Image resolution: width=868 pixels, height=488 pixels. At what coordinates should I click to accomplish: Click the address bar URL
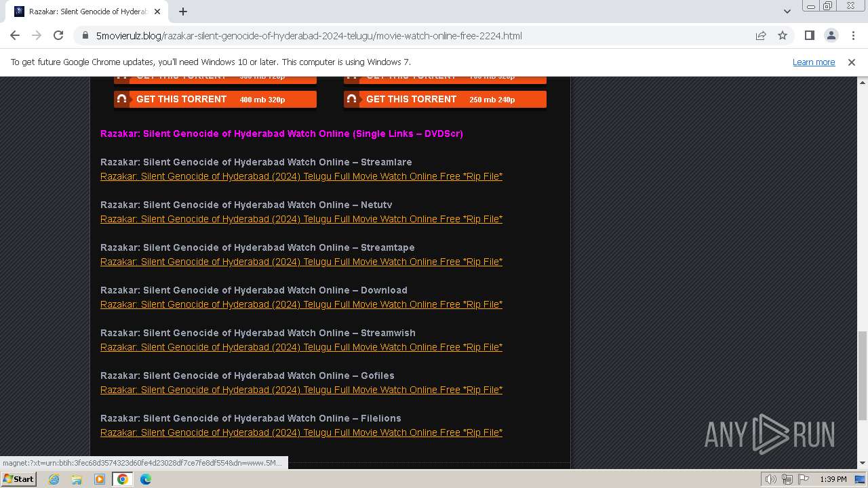point(309,35)
